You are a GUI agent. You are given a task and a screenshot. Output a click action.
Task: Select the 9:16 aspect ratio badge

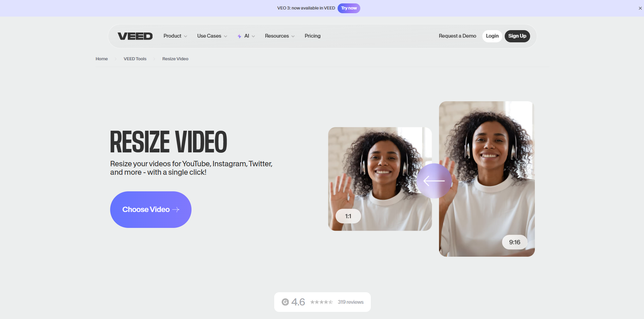pos(515,242)
